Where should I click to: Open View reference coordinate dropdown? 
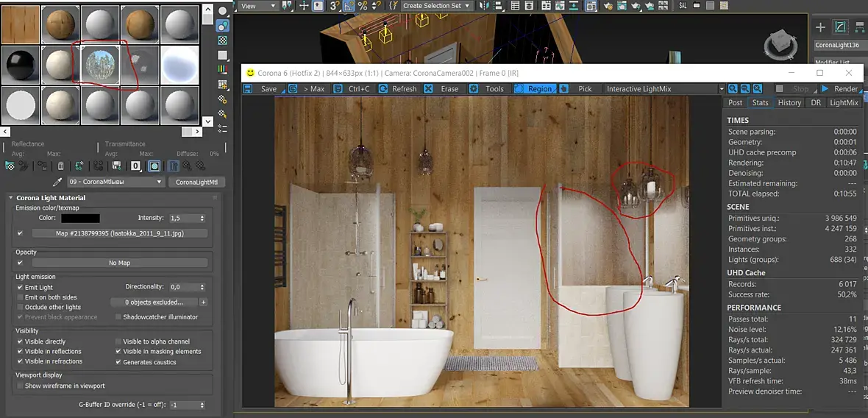258,6
